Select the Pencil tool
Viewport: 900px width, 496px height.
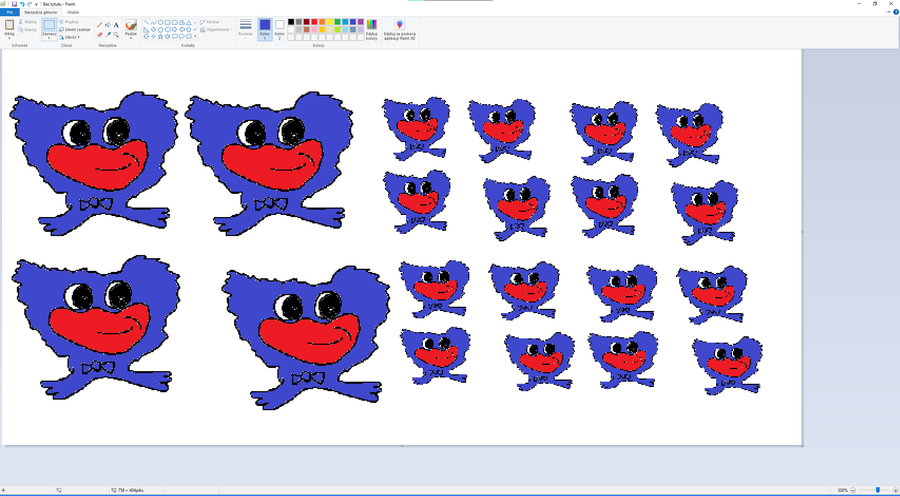tap(99, 25)
